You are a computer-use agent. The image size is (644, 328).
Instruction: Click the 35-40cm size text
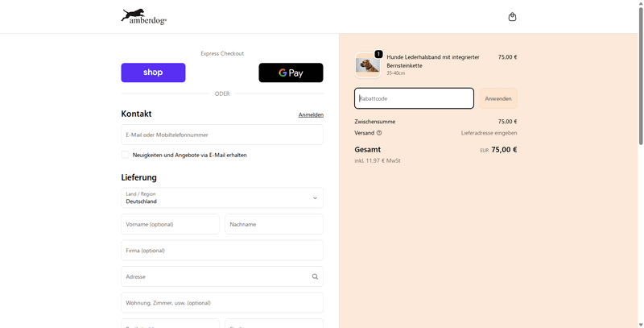click(x=395, y=73)
